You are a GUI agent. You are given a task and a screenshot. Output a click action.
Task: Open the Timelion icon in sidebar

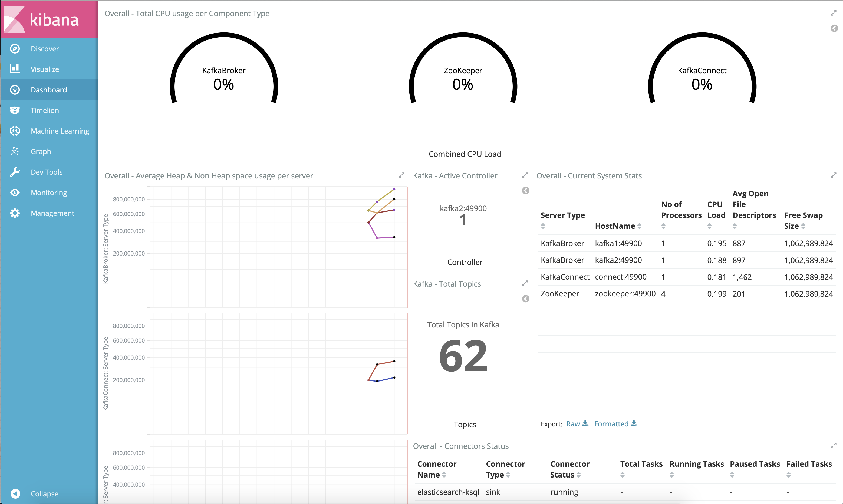coord(15,110)
